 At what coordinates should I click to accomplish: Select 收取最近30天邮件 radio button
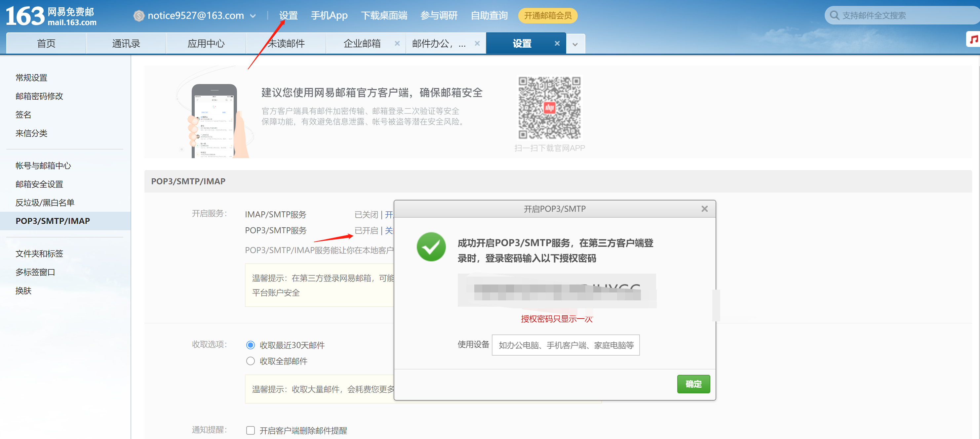pyautogui.click(x=250, y=345)
